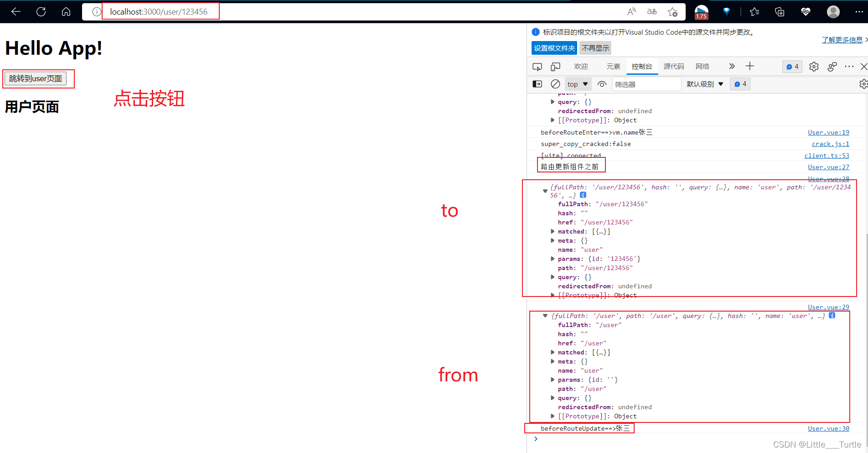Screen dimensions: 868x453
Task: Click the 跳转到user页面 button
Action: pos(36,78)
